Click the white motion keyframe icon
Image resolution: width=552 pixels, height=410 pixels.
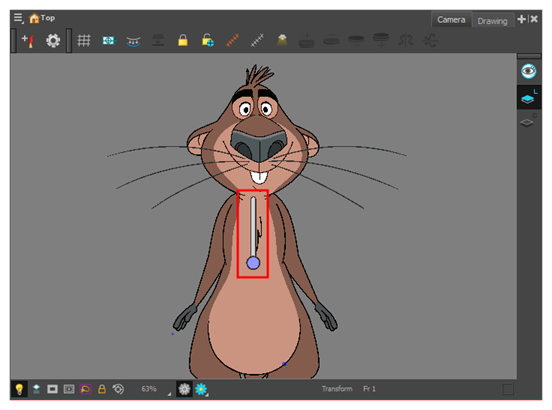coord(257,40)
